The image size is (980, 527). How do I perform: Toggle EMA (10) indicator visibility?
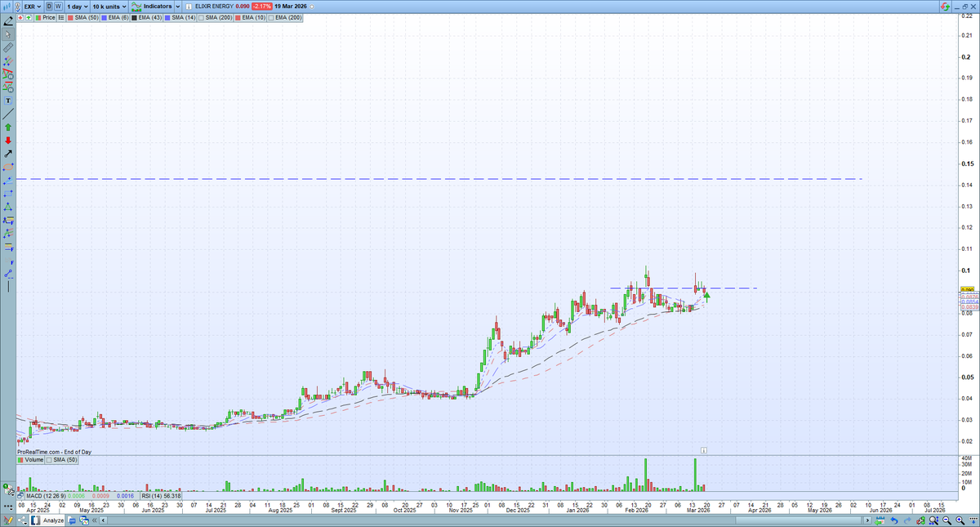(x=250, y=18)
